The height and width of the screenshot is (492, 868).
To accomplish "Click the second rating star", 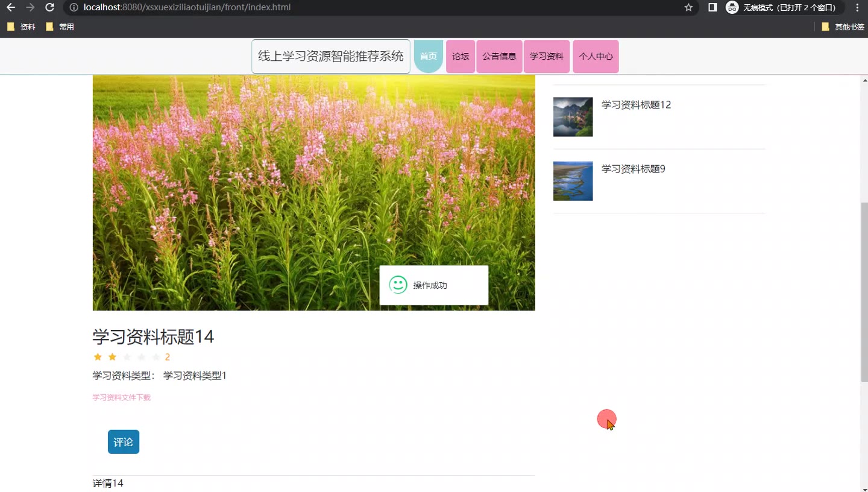I will click(x=112, y=357).
